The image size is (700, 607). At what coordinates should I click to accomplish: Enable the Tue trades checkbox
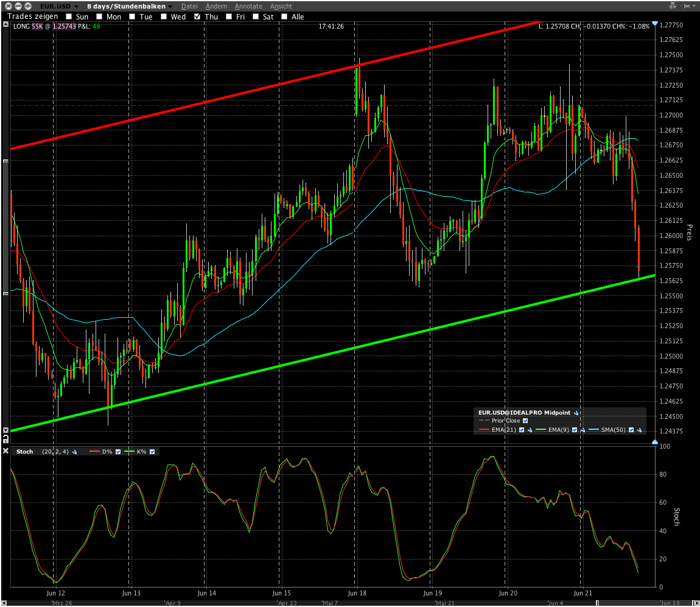(x=132, y=16)
